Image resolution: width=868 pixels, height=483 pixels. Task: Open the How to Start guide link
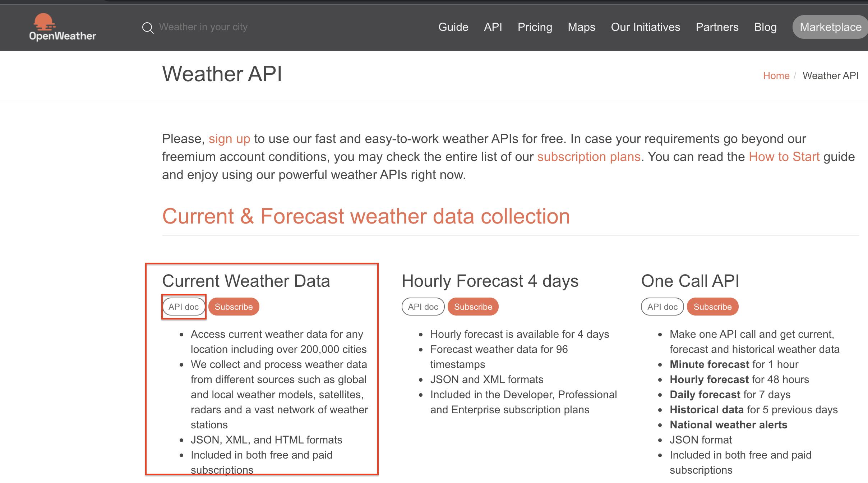(x=784, y=157)
